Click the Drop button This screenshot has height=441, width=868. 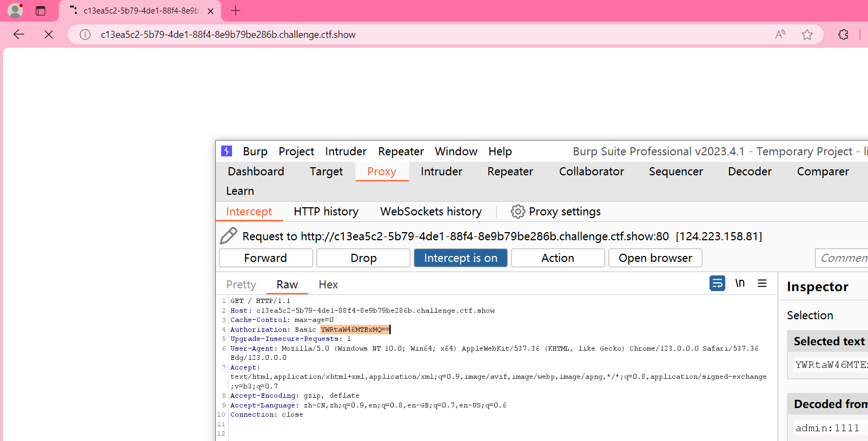363,258
